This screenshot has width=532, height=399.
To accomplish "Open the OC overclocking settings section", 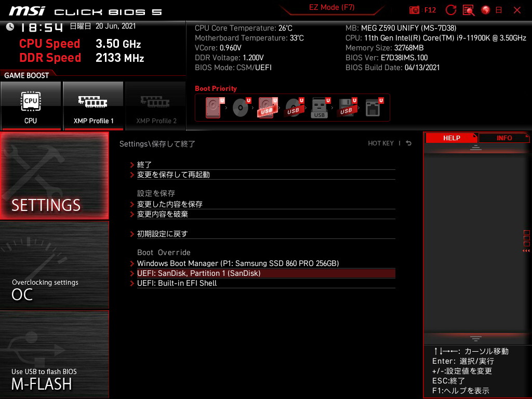I will 54,265.
